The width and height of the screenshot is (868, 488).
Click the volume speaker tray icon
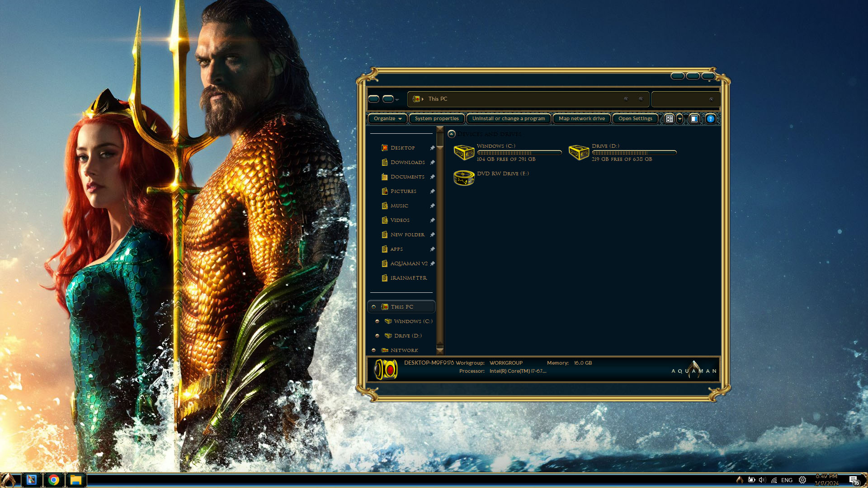click(762, 480)
